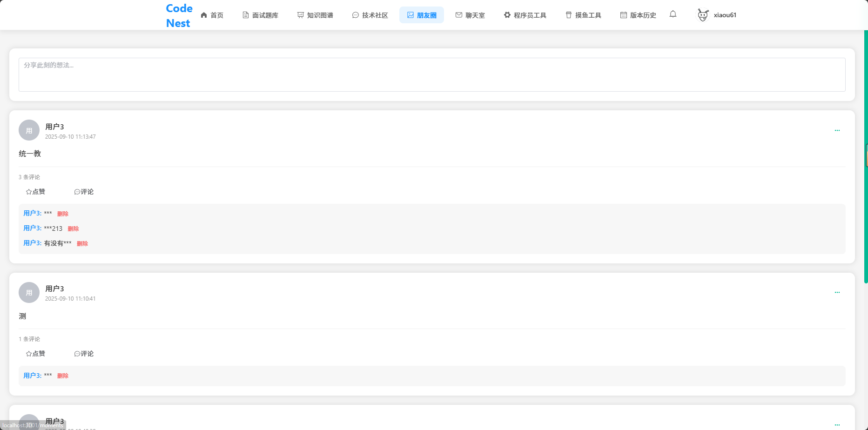The image size is (868, 430).
Task: Click the notification bell icon
Action: click(673, 14)
